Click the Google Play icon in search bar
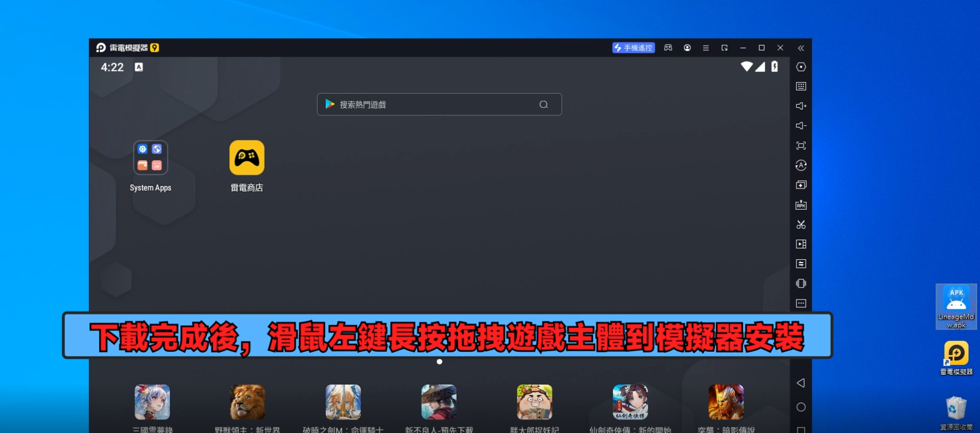This screenshot has width=980, height=433. click(330, 104)
